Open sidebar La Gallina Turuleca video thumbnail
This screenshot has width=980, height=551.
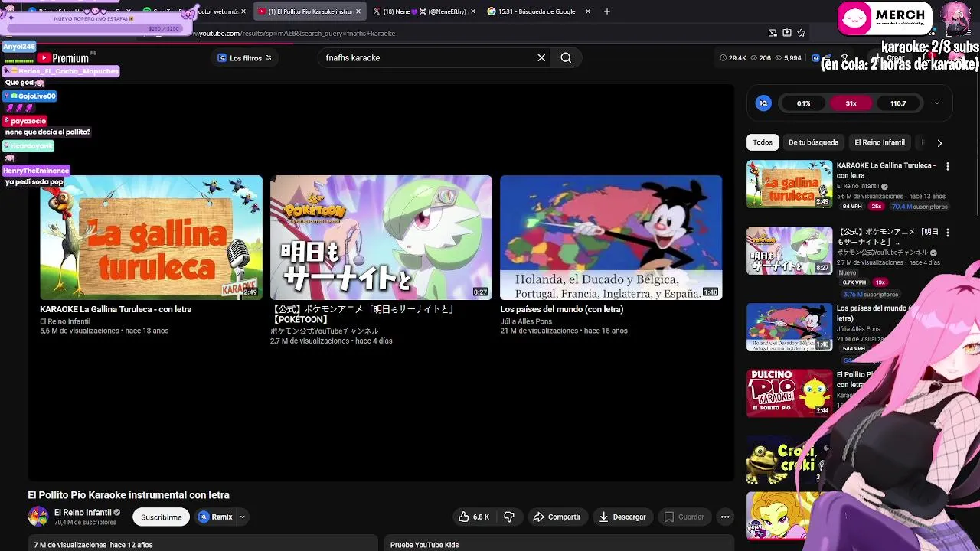point(789,184)
